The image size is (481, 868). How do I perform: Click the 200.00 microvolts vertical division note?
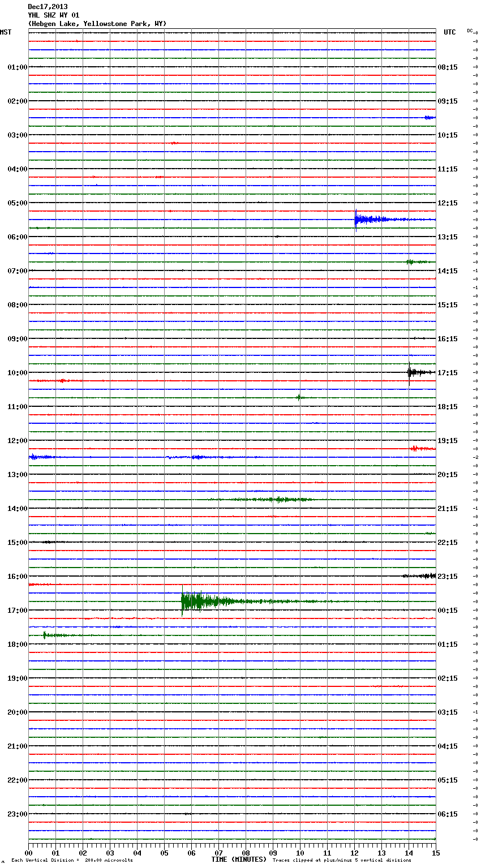click(x=72, y=861)
